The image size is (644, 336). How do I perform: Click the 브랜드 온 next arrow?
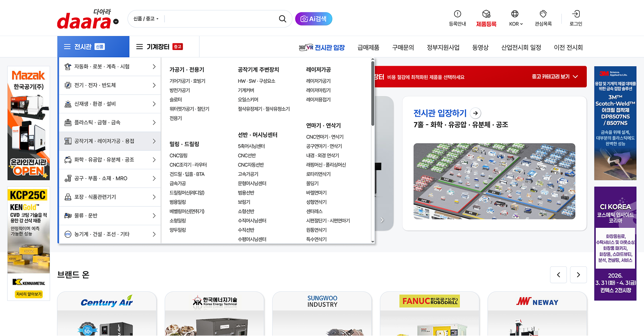pos(578,275)
